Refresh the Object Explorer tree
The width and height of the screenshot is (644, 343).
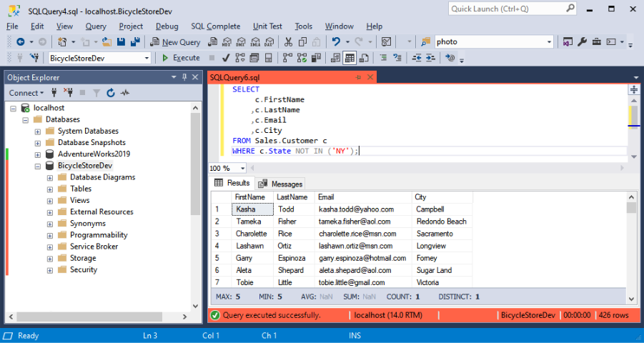click(x=111, y=93)
